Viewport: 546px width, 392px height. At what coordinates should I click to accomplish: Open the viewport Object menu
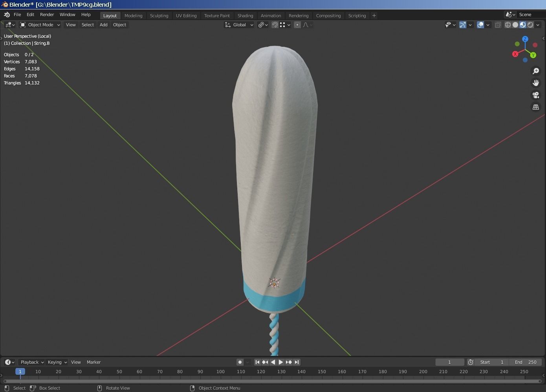click(x=119, y=25)
